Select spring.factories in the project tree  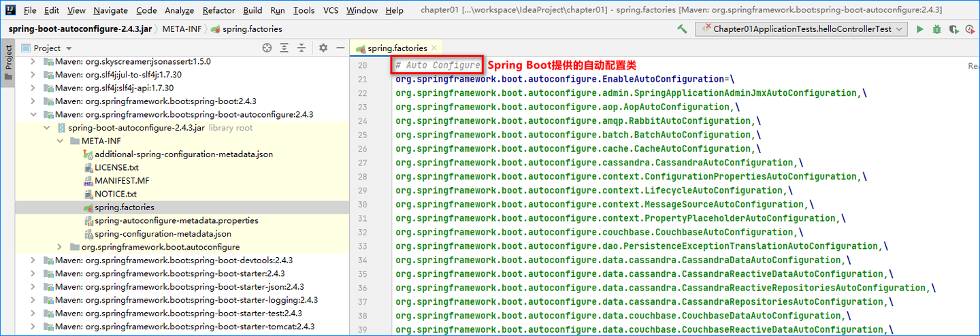118,207
